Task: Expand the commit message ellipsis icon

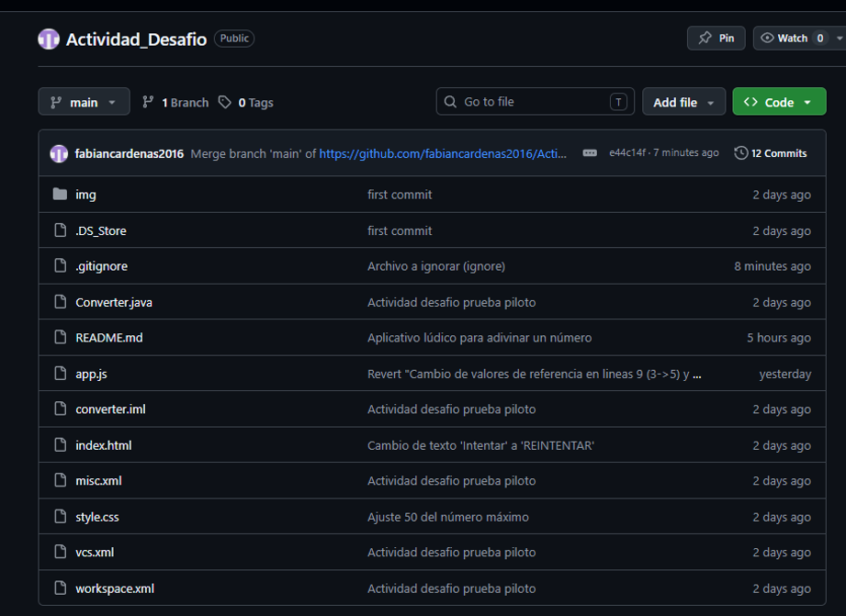Action: tap(590, 153)
